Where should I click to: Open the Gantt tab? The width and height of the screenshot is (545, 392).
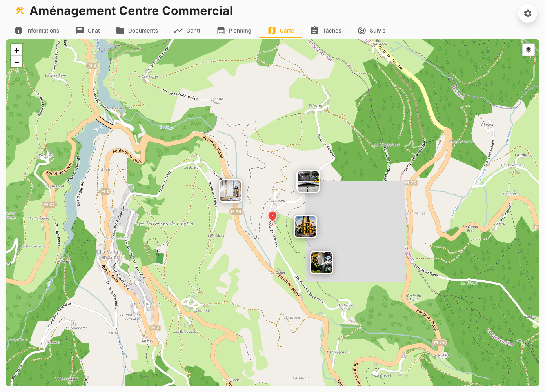point(187,31)
